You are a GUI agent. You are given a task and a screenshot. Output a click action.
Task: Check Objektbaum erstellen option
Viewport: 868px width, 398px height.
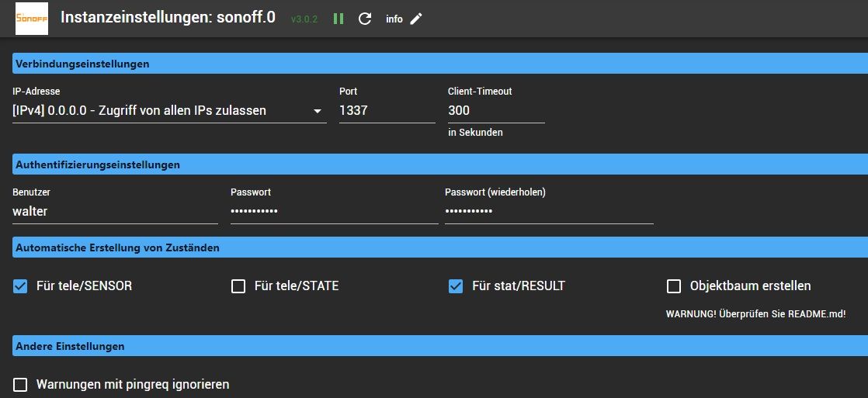click(x=674, y=286)
